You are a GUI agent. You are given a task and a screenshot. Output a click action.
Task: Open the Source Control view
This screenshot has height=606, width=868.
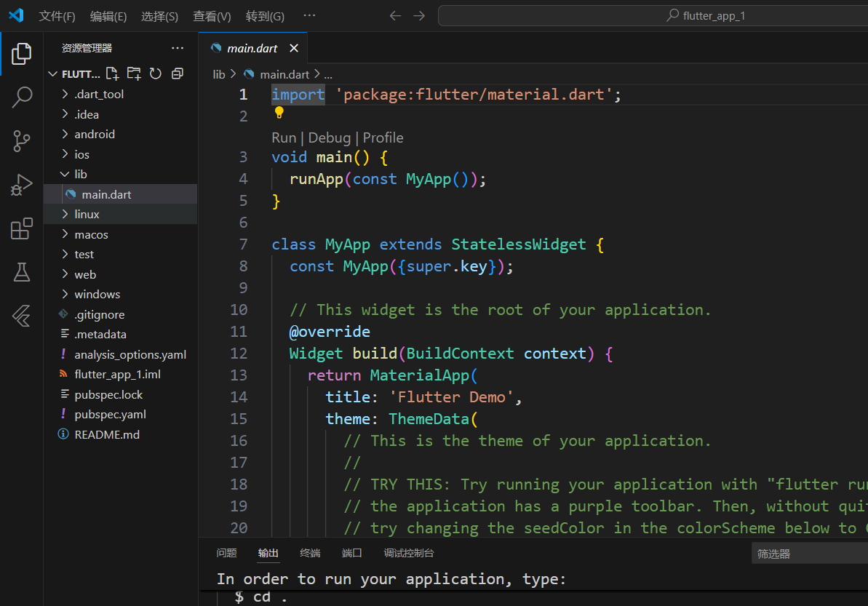(x=22, y=141)
